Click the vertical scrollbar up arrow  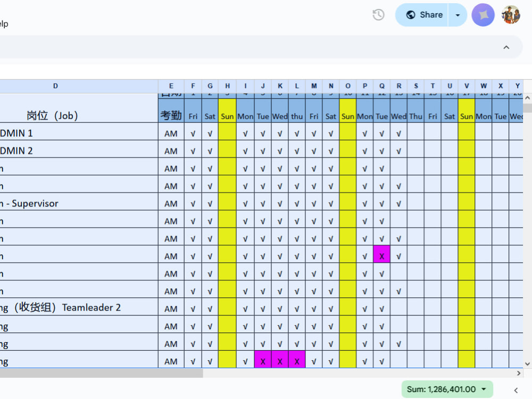pyautogui.click(x=527, y=98)
